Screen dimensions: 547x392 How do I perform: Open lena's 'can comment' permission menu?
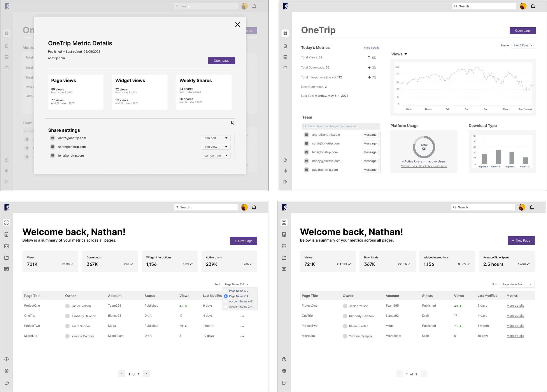coord(216,156)
